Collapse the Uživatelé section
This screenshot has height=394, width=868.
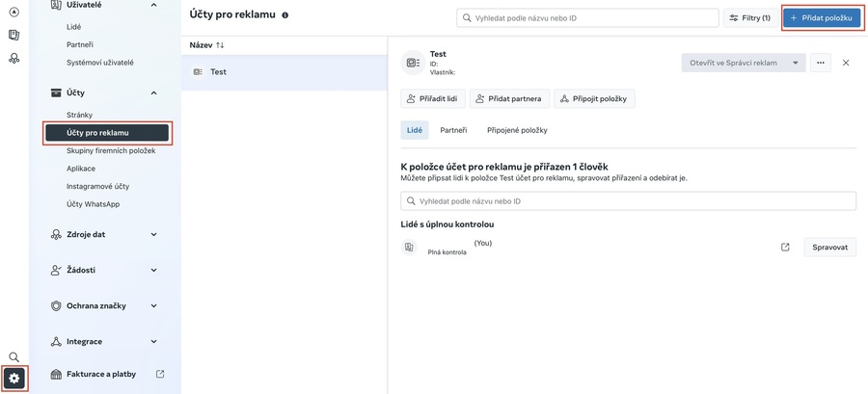[x=153, y=6]
